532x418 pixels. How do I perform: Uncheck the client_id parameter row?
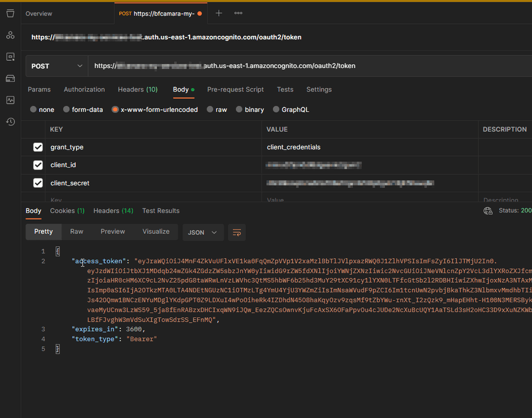pos(38,164)
